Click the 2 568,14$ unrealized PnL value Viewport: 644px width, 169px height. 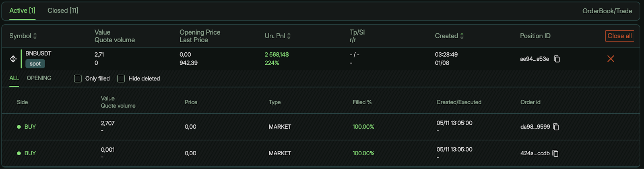[277, 54]
